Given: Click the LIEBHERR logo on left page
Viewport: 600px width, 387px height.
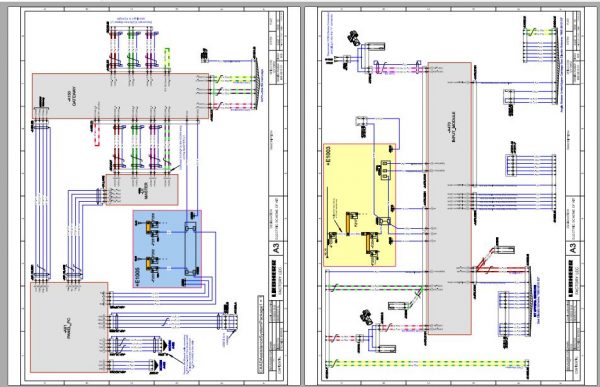Looking at the screenshot, I should pos(275,279).
